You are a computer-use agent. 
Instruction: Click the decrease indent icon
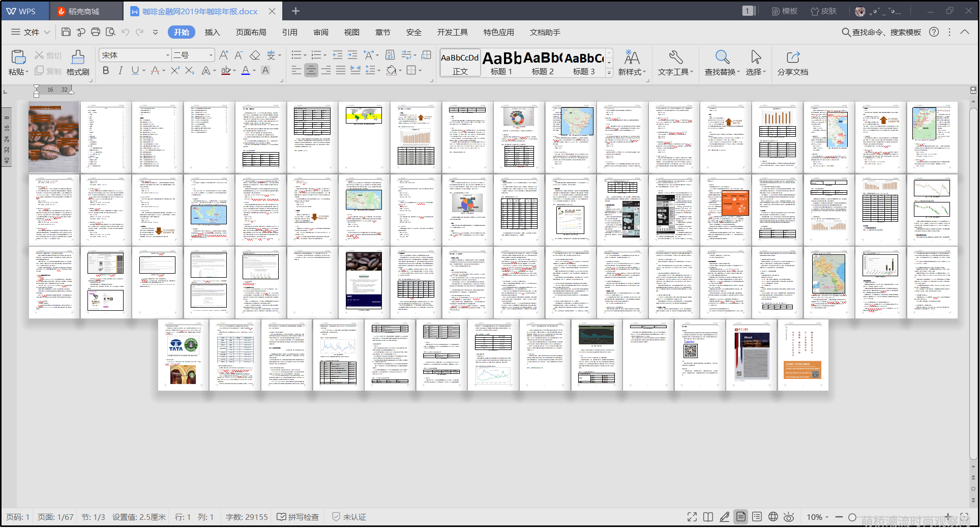pos(337,55)
